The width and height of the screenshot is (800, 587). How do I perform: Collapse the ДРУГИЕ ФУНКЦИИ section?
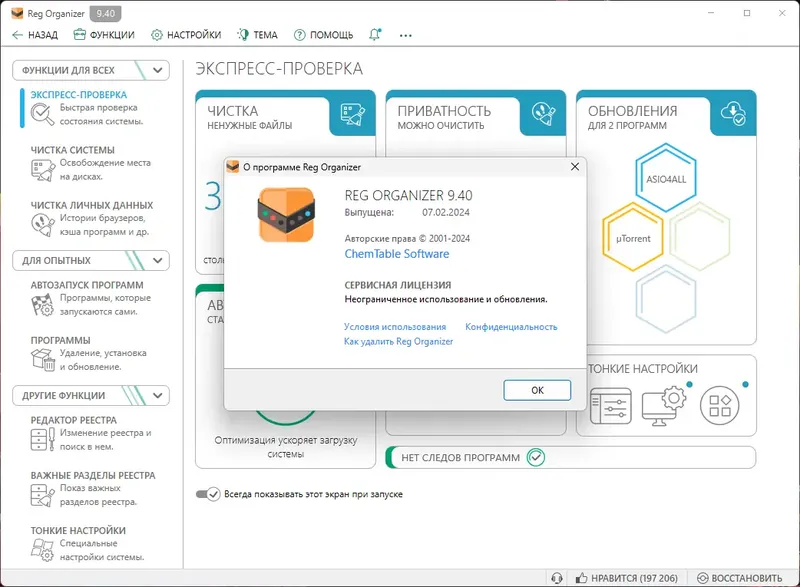(x=157, y=395)
